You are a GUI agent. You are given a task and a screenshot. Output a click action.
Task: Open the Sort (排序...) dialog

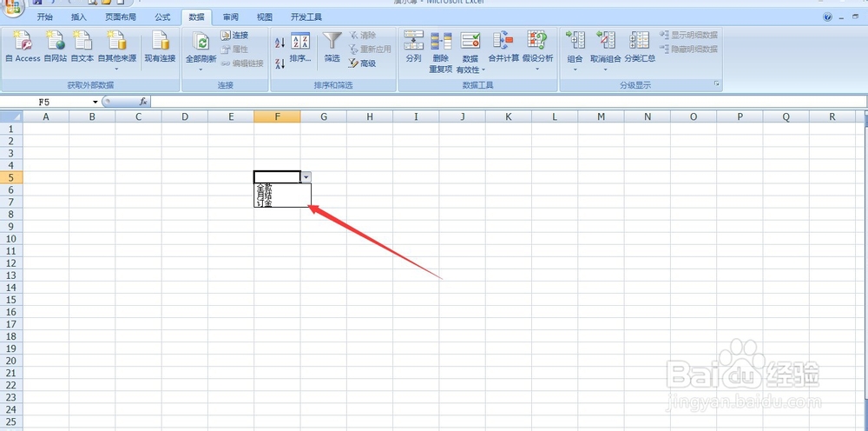[x=300, y=48]
